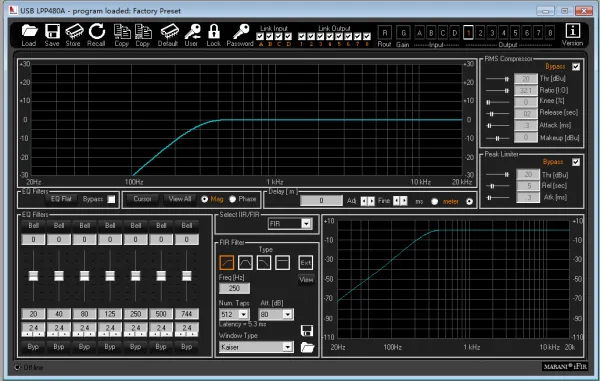Click the R Rout button

pos(385,33)
